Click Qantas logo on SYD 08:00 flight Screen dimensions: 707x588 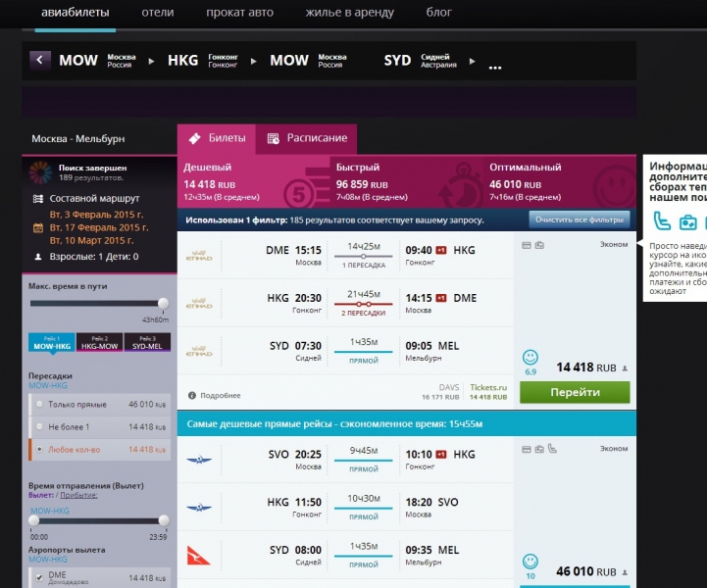pos(199,556)
